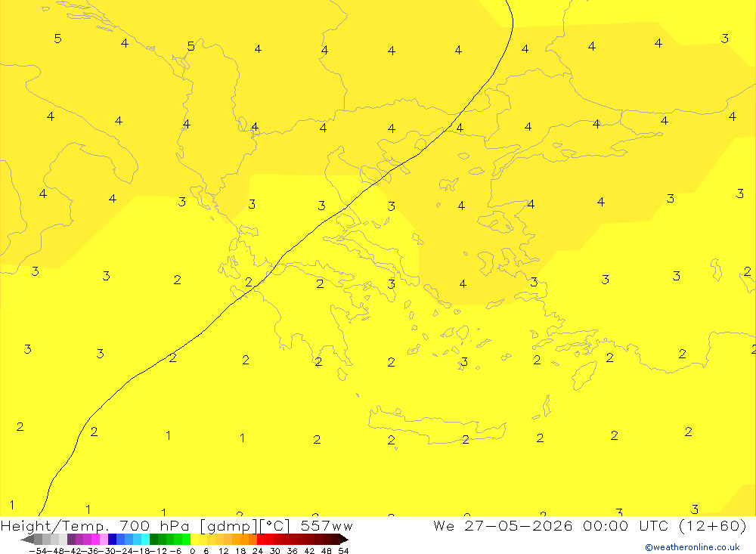Click the -12 label on the temperature scale
This screenshot has height=554, width=756.
(159, 551)
